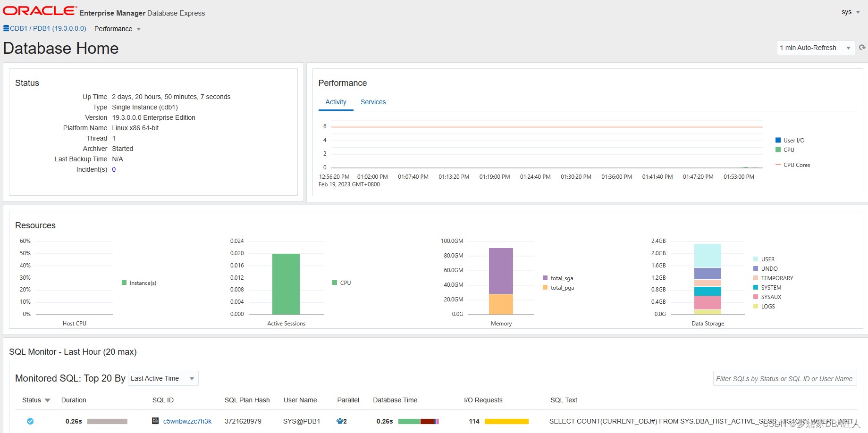Click the Instance(s) legend swatch

coord(124,283)
